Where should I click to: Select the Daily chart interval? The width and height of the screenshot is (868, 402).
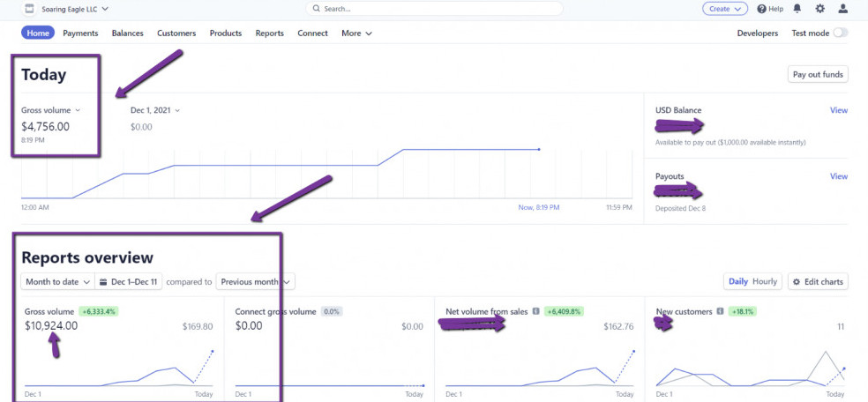pyautogui.click(x=737, y=282)
